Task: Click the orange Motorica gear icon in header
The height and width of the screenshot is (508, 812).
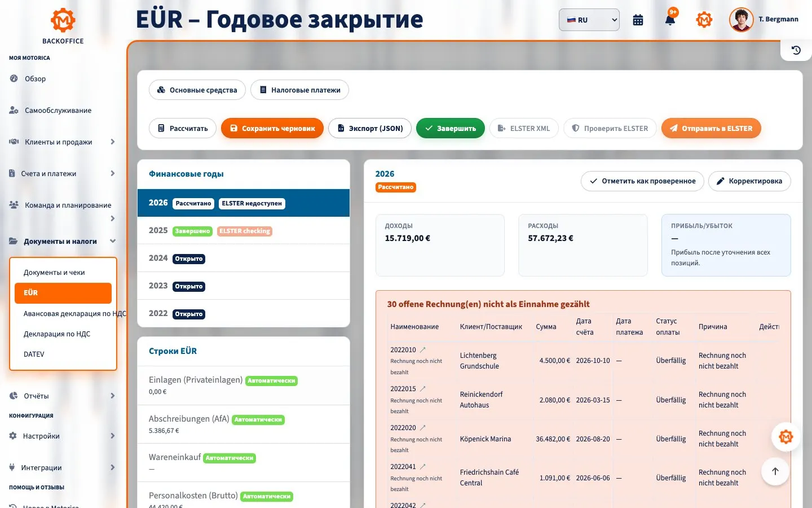Action: (704, 20)
